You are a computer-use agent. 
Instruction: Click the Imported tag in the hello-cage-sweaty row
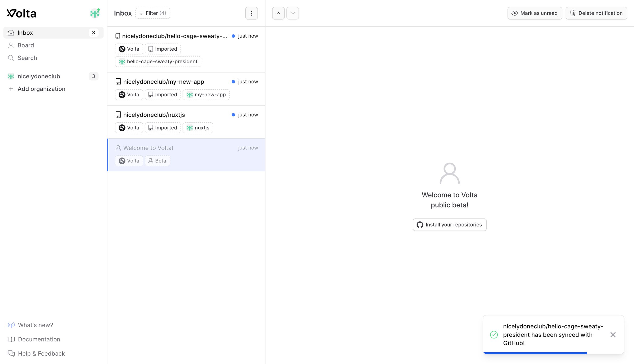pos(163,49)
